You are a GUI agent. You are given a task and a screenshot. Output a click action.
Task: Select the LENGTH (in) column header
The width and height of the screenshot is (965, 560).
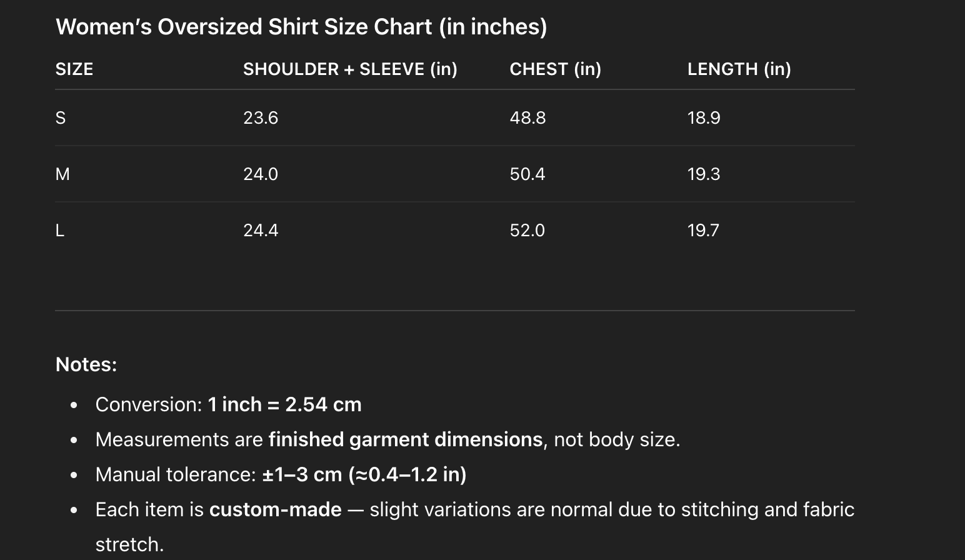[739, 69]
